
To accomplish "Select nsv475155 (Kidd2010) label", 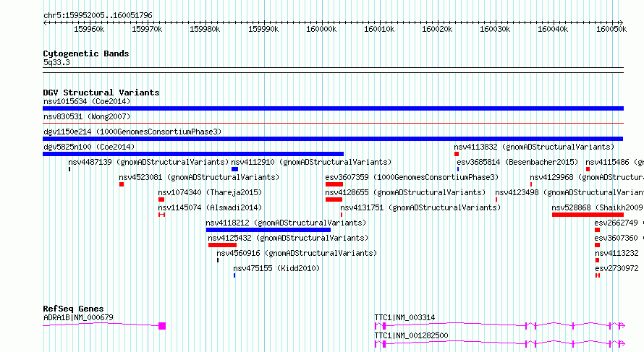I will click(276, 268).
